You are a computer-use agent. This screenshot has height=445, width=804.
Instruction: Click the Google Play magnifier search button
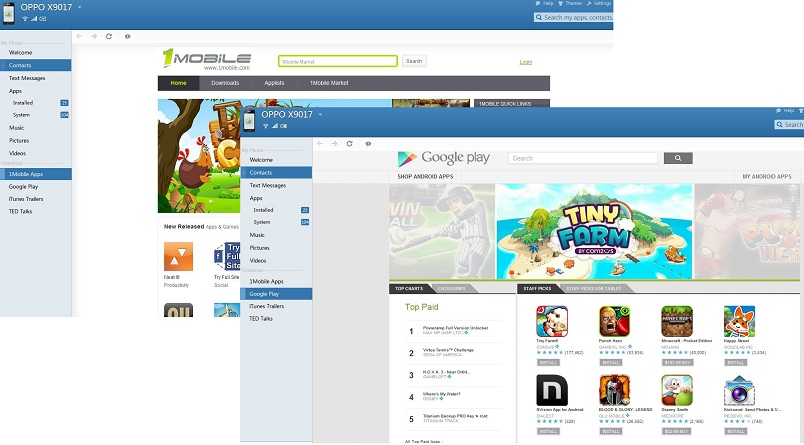[x=678, y=158]
